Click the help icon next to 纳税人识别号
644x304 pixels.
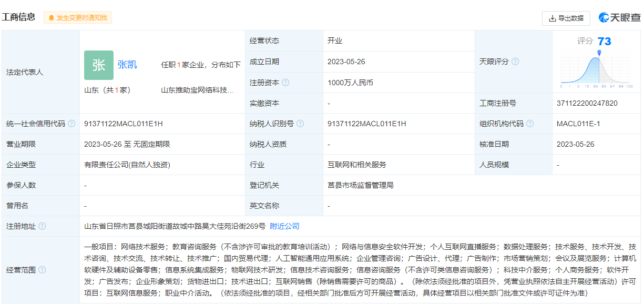[x=300, y=124]
